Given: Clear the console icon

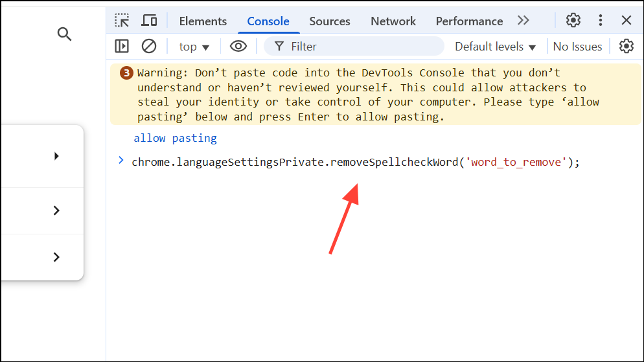Looking at the screenshot, I should point(148,46).
